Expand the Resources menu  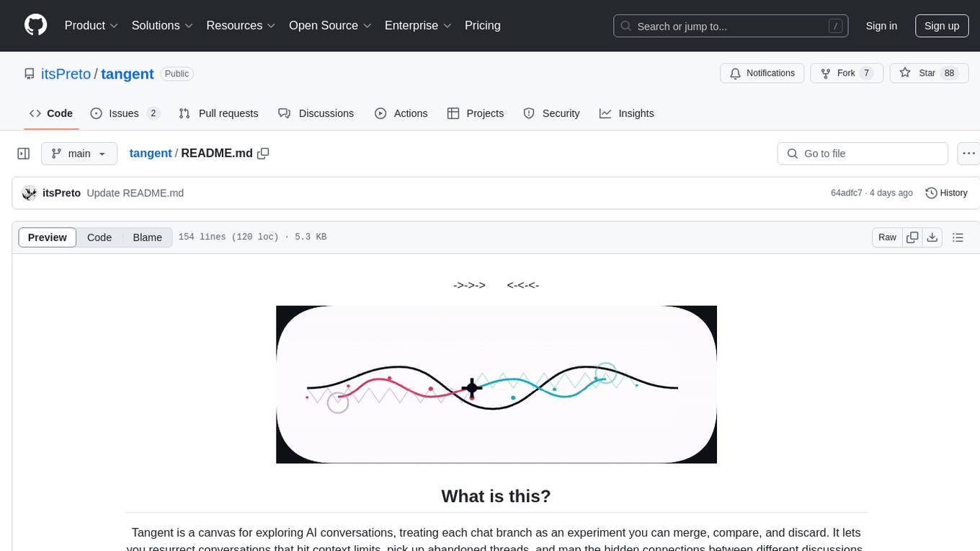coord(241,25)
